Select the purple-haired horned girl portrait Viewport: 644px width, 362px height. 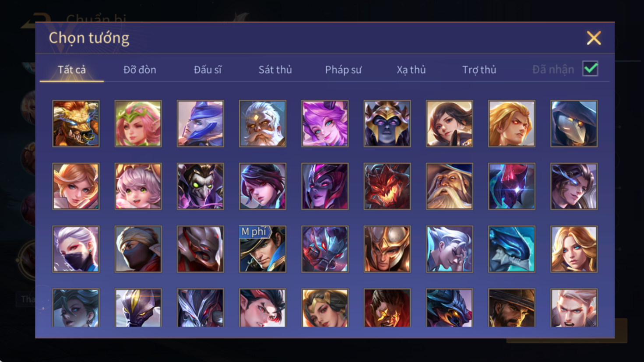[x=325, y=123]
